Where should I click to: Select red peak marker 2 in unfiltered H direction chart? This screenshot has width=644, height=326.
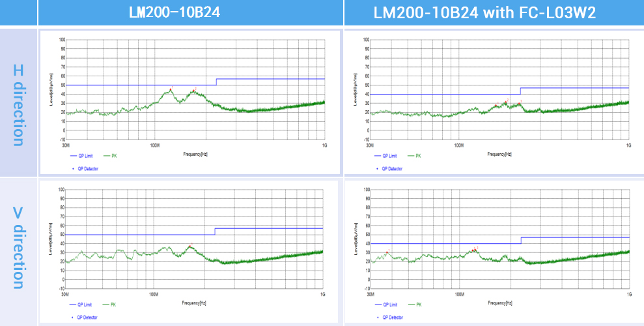point(194,91)
